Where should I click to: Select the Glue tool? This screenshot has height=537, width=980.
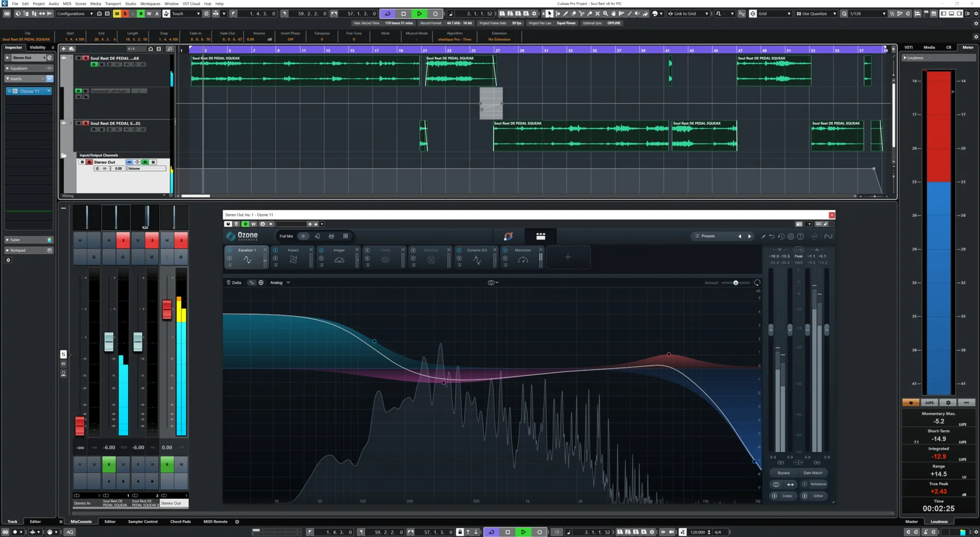[x=589, y=14]
